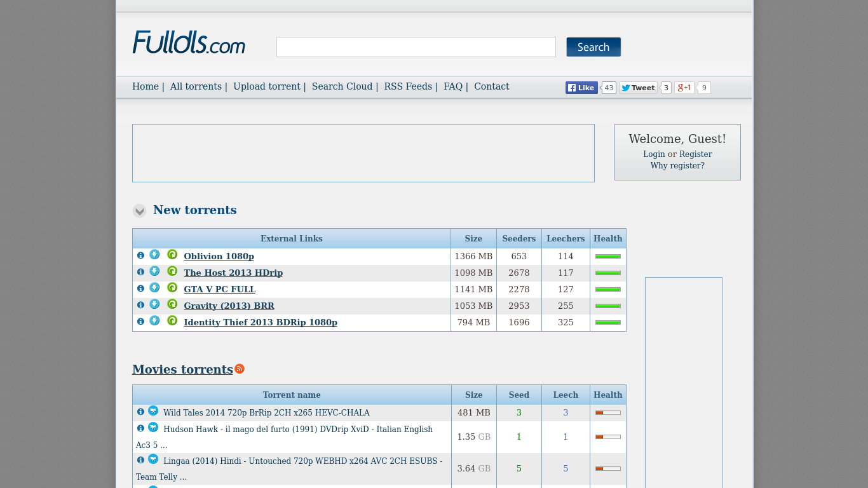The image size is (868, 488).
Task: Open Lingaa (2014) Hindi Untouched torrent
Action: click(289, 469)
